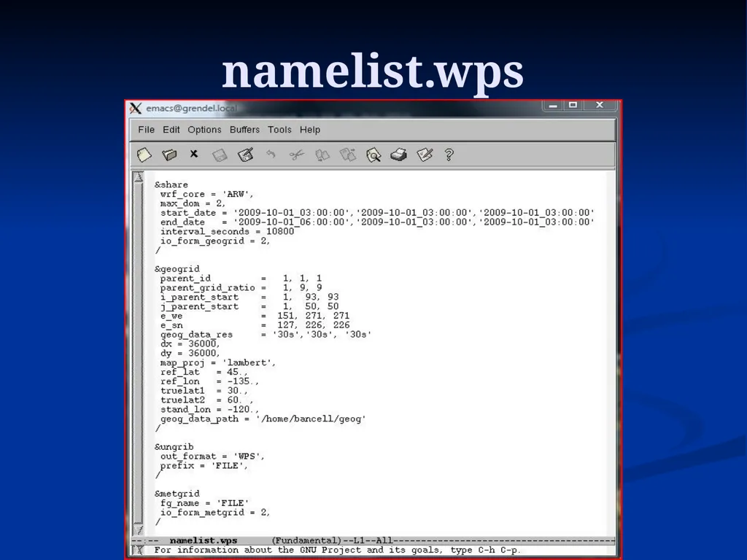Click the dx = 36000 line
This screenshot has width=747, height=560.
point(190,344)
